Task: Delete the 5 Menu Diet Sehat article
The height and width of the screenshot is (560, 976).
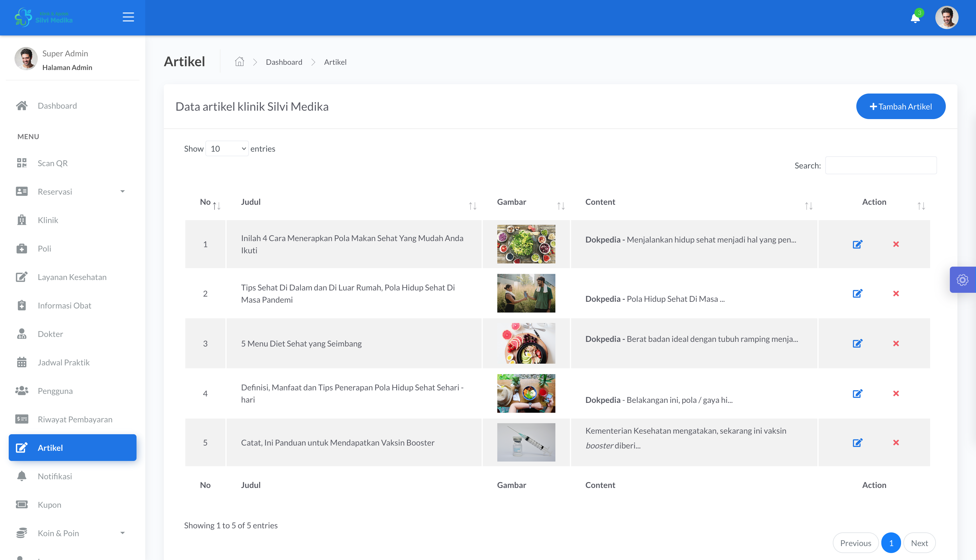Action: (x=896, y=343)
